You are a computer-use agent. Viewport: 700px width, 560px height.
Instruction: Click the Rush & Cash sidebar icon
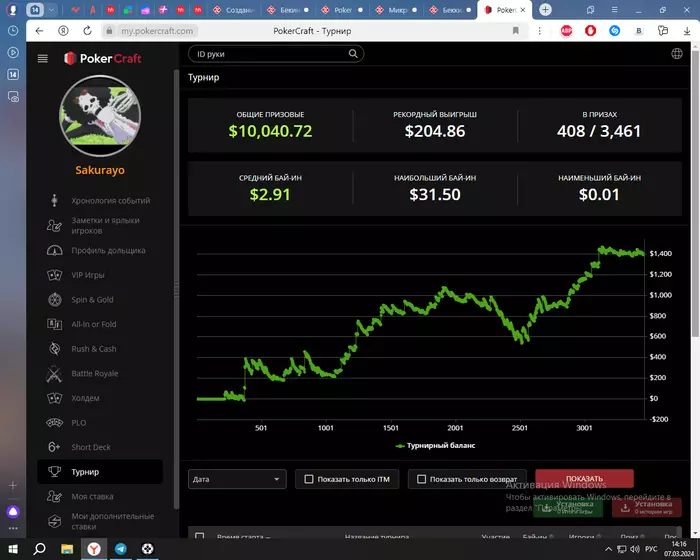54,349
